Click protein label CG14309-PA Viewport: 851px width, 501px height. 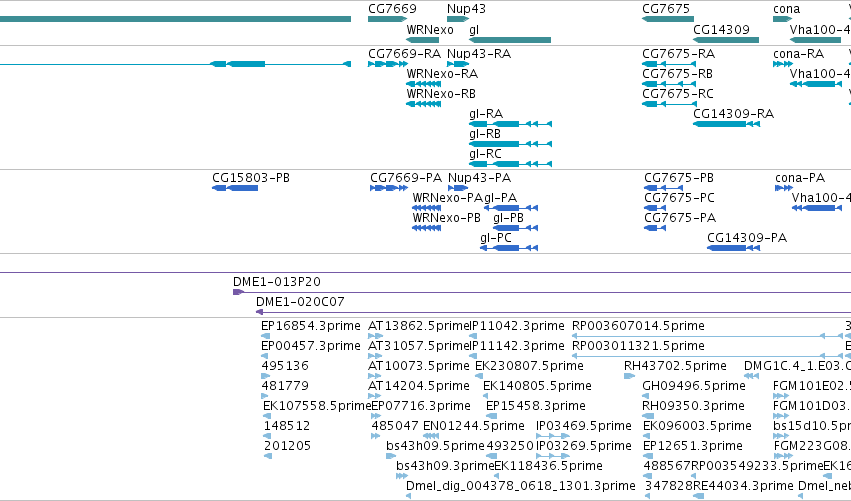click(x=747, y=238)
